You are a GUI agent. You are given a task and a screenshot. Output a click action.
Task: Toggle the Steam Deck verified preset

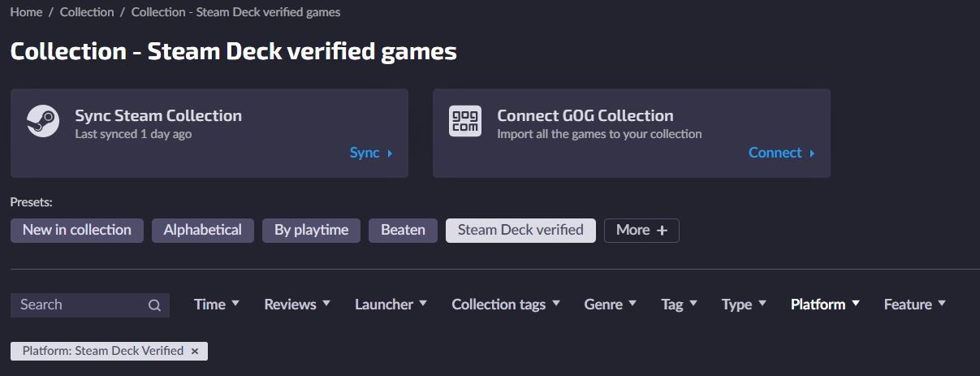pyautogui.click(x=520, y=230)
